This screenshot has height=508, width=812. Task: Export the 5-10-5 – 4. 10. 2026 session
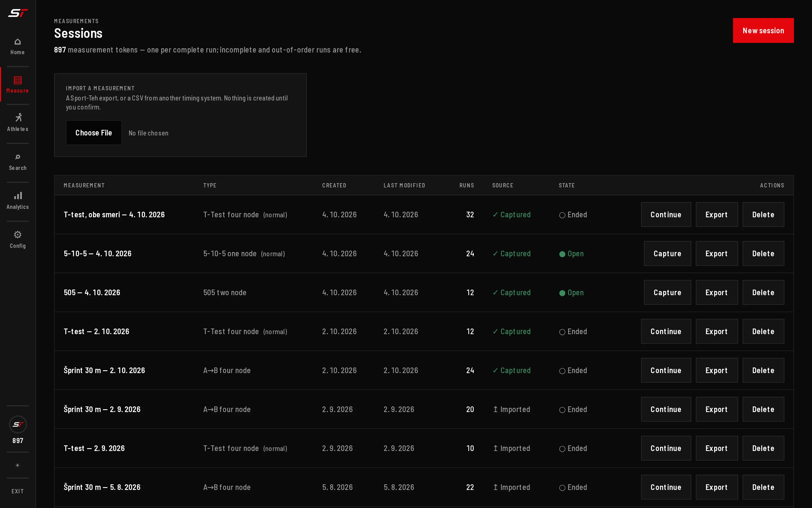click(716, 253)
